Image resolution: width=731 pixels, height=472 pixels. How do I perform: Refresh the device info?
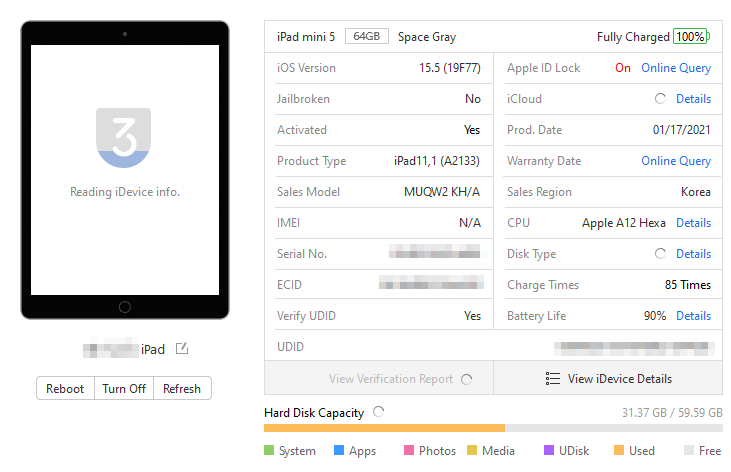pyautogui.click(x=182, y=389)
